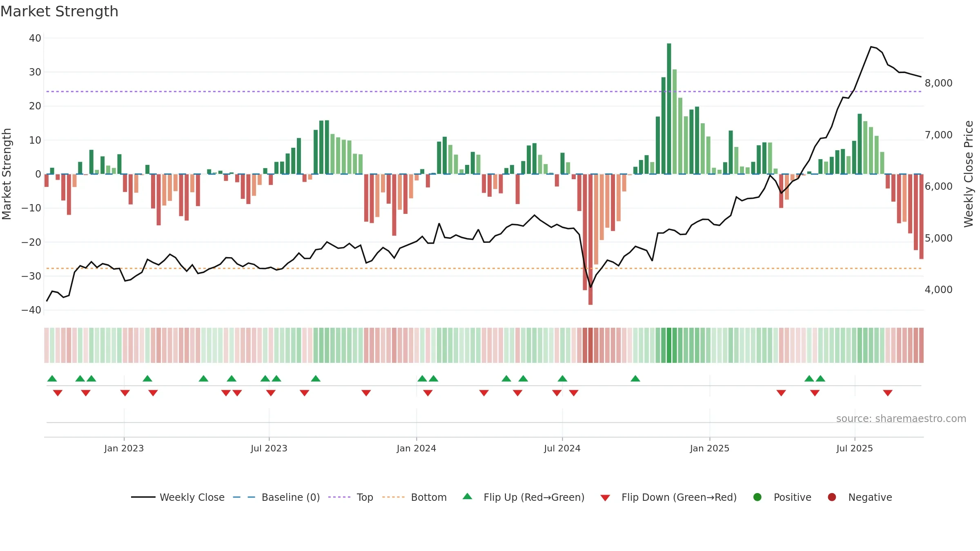This screenshot has height=551, width=980.
Task: Toggle the Top legend entry
Action: pyautogui.click(x=351, y=497)
